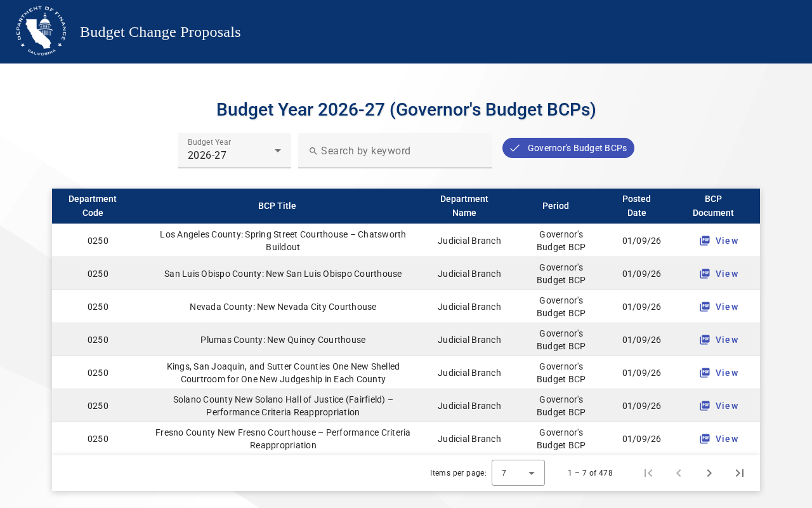Click the BCP Title column header
Viewport: 812px width, 508px height.
(277, 206)
